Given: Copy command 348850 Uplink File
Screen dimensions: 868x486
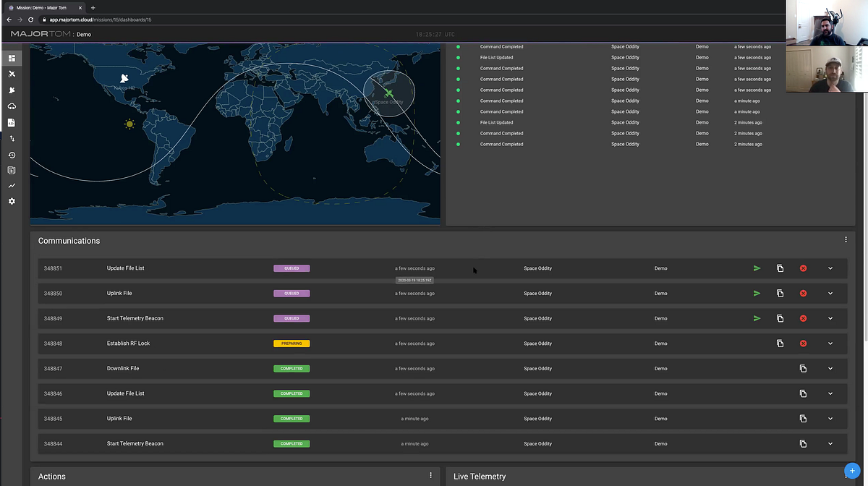Looking at the screenshot, I should (780, 294).
